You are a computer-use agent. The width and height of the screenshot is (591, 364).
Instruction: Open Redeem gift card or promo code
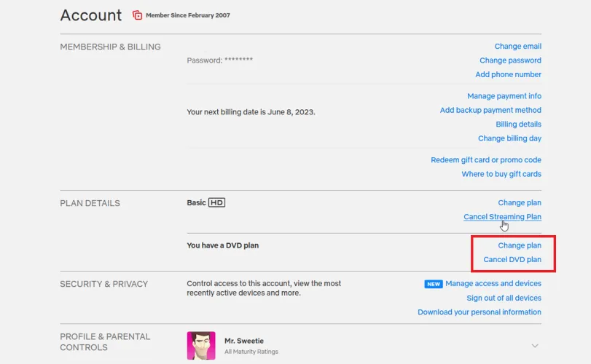pyautogui.click(x=485, y=160)
